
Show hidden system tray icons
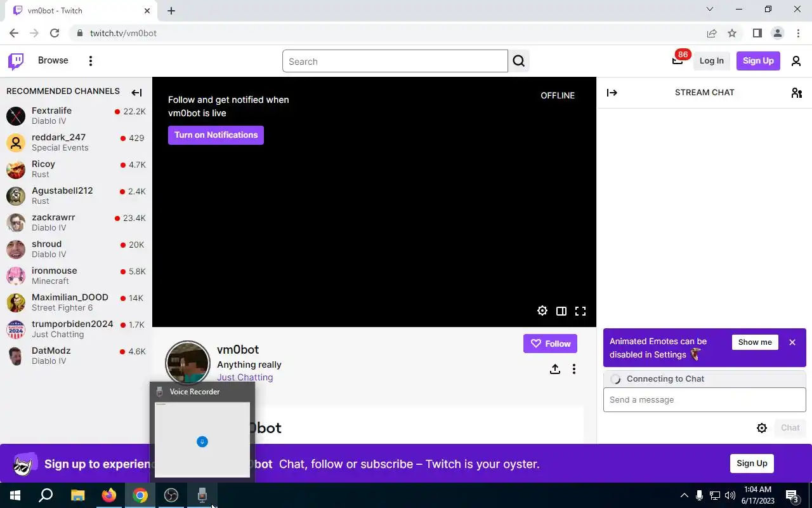click(684, 495)
